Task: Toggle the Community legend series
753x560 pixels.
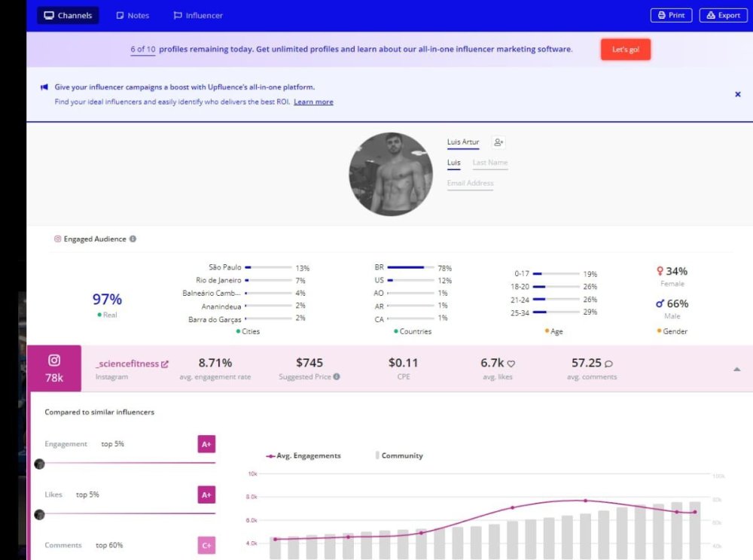Action: coord(399,455)
